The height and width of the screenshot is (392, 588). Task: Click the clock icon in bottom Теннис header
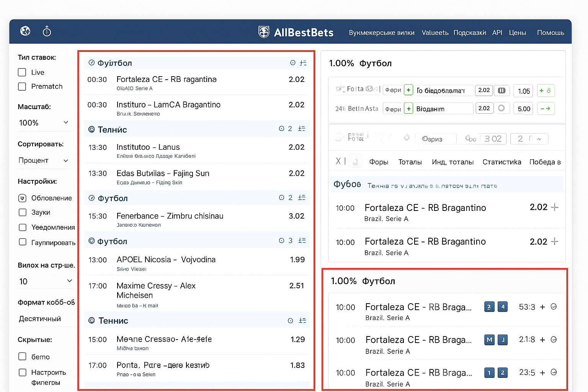(x=291, y=321)
